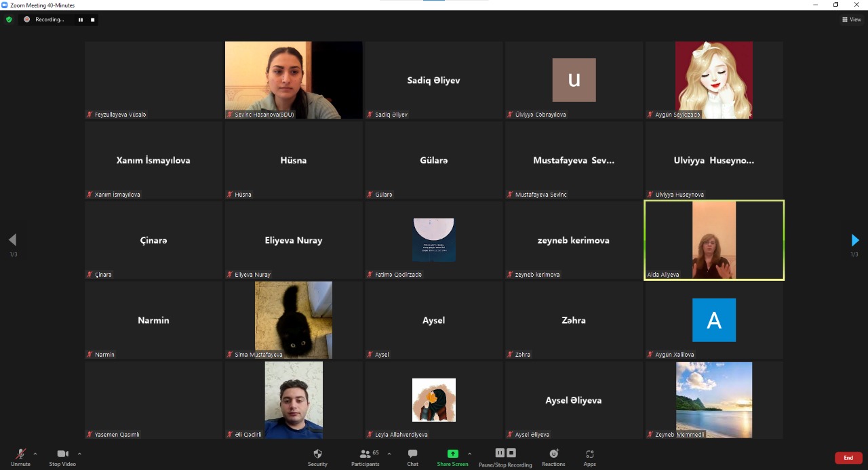Unmute the microphone
This screenshot has height=470, width=868.
click(20, 457)
